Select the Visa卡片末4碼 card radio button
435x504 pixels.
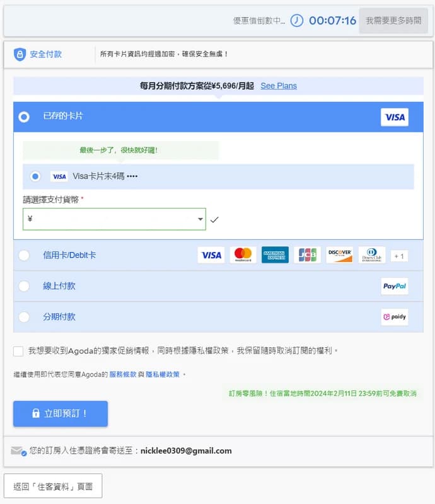(35, 176)
